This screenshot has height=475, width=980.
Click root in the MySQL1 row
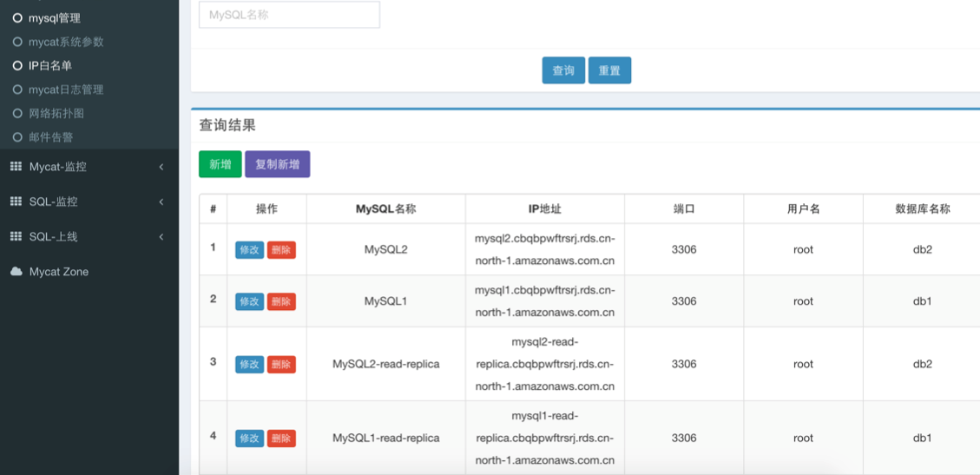tap(803, 302)
